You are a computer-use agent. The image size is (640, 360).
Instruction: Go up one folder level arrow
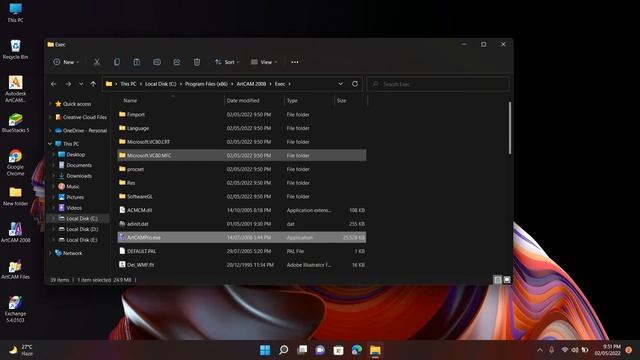[x=93, y=84]
